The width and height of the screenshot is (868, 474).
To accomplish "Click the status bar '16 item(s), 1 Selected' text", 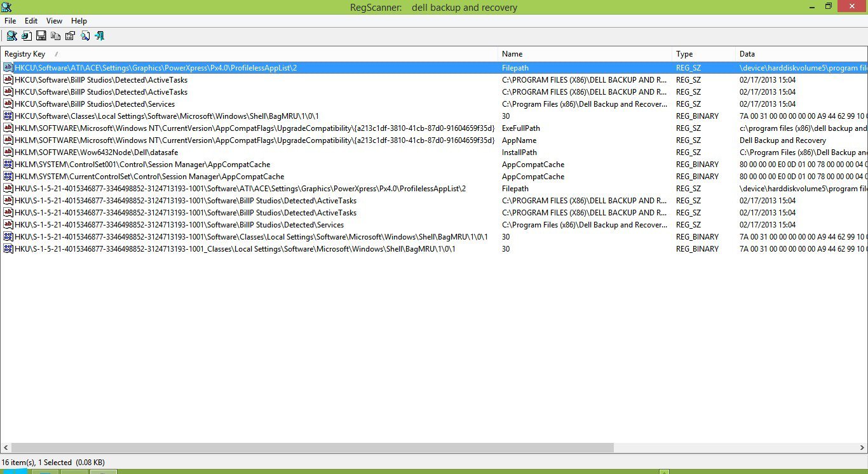I will point(53,463).
